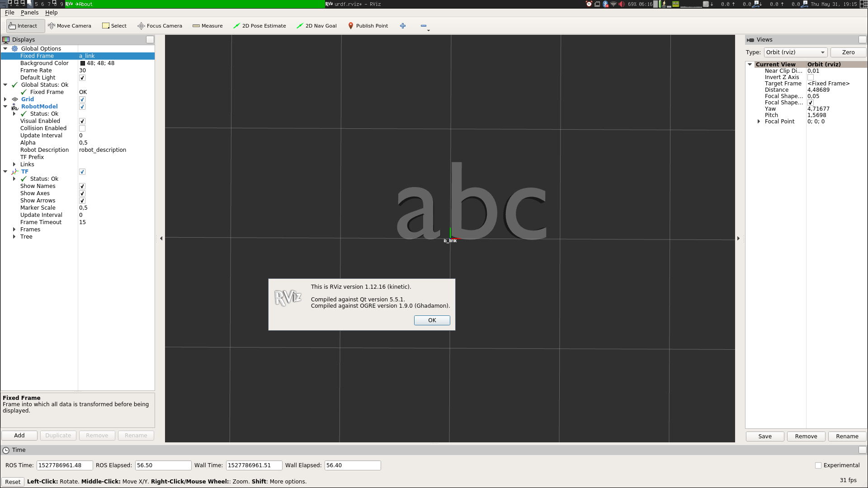Disable the Show Names checkbox
Screen dimensions: 868x488
pyautogui.click(x=82, y=186)
